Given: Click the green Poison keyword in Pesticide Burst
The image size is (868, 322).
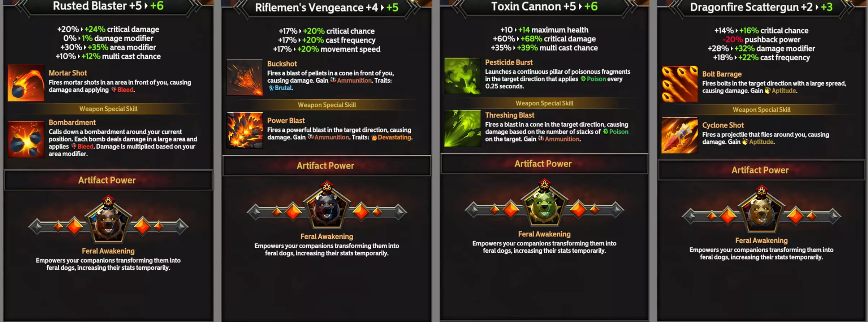Looking at the screenshot, I should click(596, 79).
